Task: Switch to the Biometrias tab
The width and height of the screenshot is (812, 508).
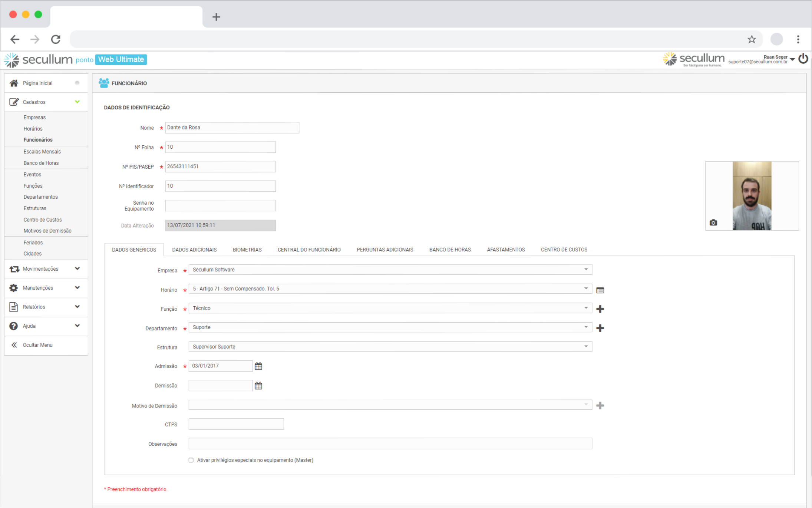Action: pos(247,250)
